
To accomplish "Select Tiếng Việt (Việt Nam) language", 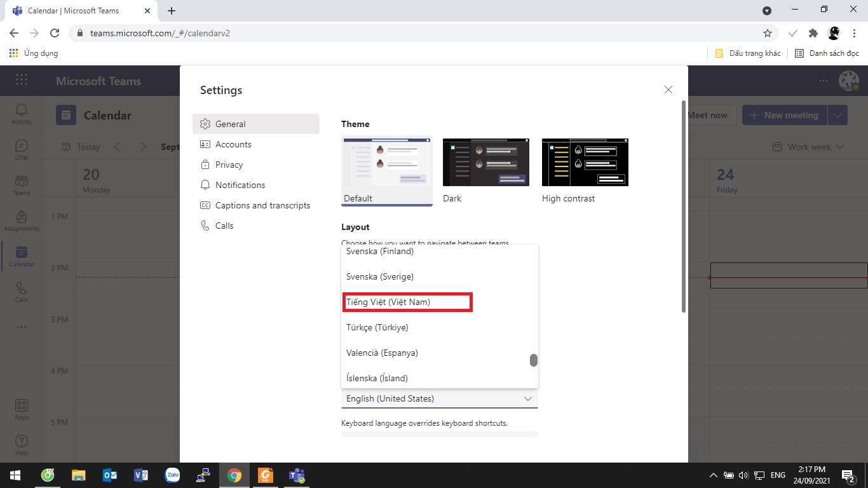I will tap(407, 302).
